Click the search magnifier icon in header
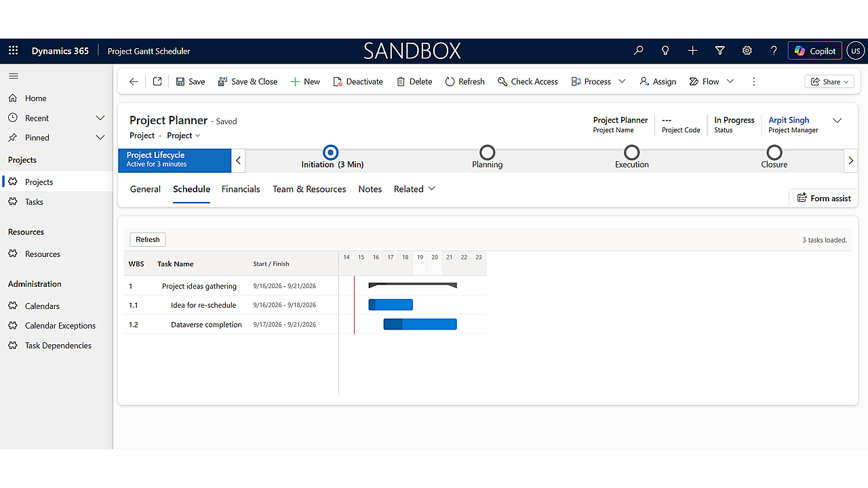Screen dimensions: 868x488 (639, 51)
